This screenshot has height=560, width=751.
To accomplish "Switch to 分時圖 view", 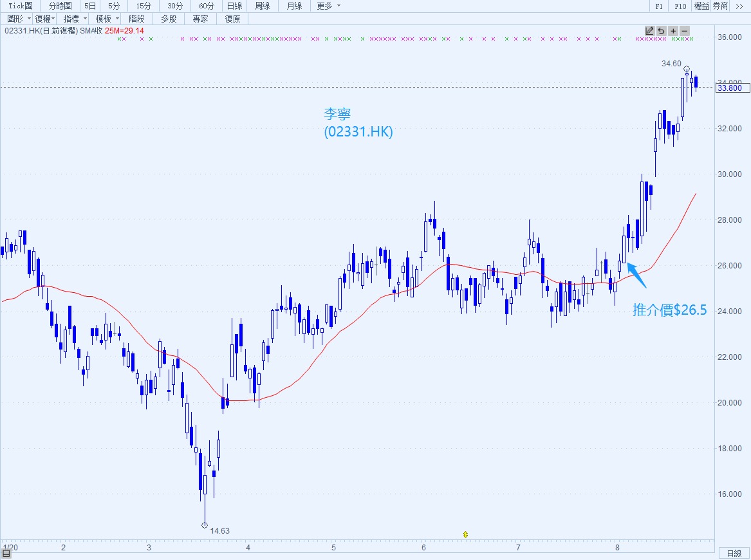I will click(60, 6).
